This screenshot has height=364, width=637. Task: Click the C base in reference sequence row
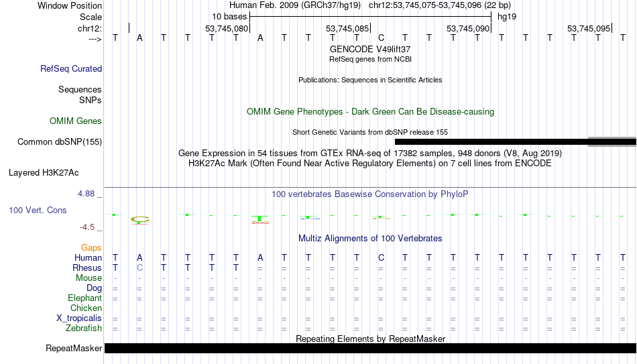381,38
